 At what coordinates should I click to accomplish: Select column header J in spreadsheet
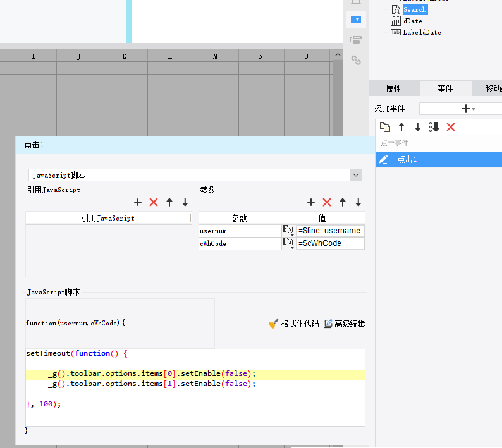[x=79, y=56]
